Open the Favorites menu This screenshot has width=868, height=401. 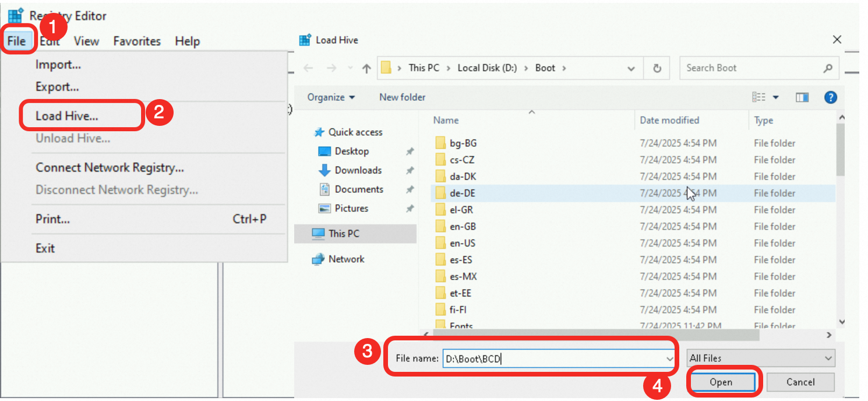click(137, 41)
